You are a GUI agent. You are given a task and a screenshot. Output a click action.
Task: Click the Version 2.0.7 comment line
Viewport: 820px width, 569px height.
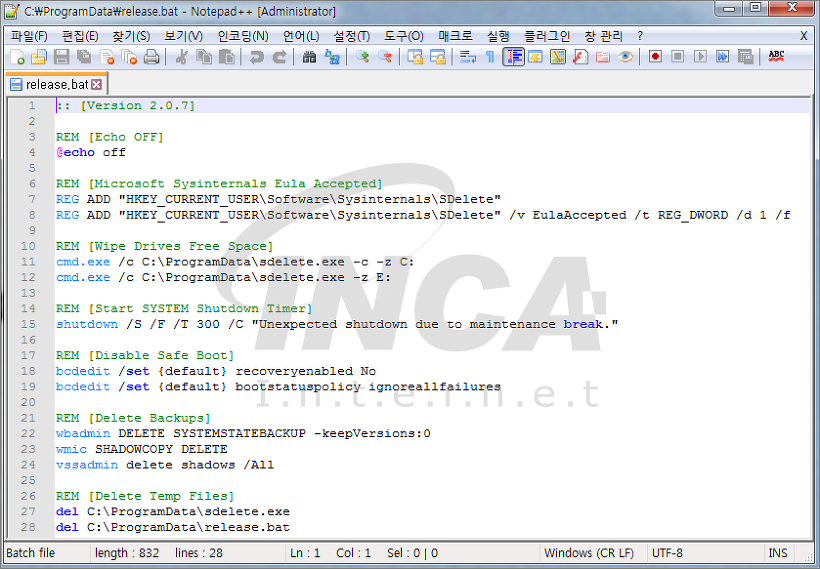coord(126,106)
